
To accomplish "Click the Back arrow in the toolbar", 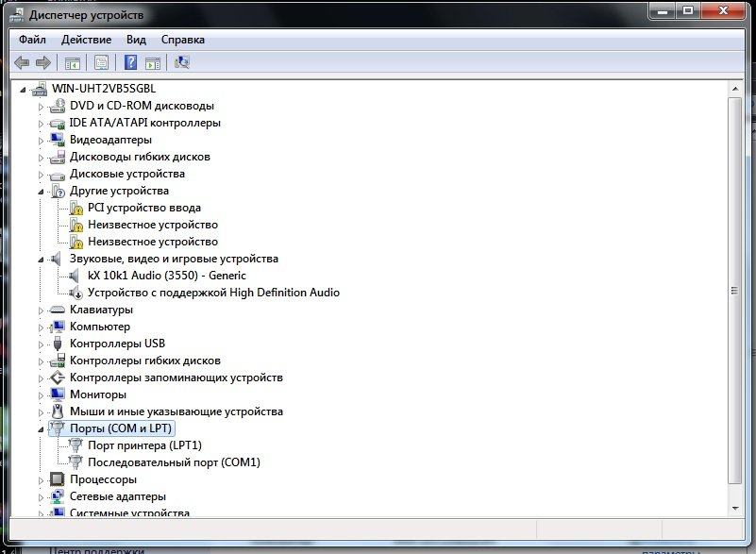I will tap(22, 63).
